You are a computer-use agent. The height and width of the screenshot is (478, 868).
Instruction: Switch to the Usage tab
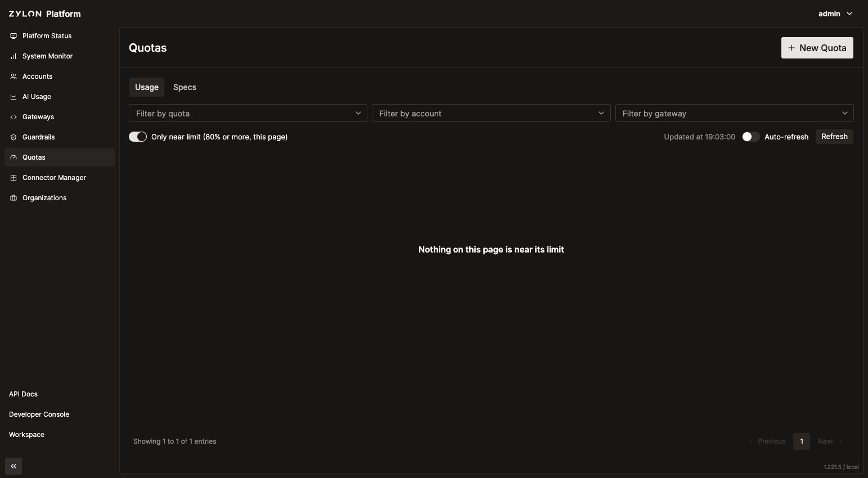tap(147, 87)
